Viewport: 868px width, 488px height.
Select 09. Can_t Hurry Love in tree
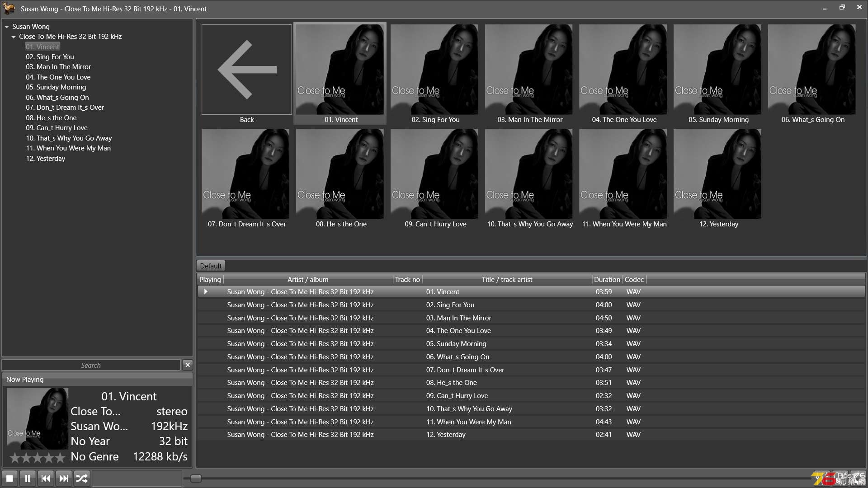pyautogui.click(x=57, y=128)
